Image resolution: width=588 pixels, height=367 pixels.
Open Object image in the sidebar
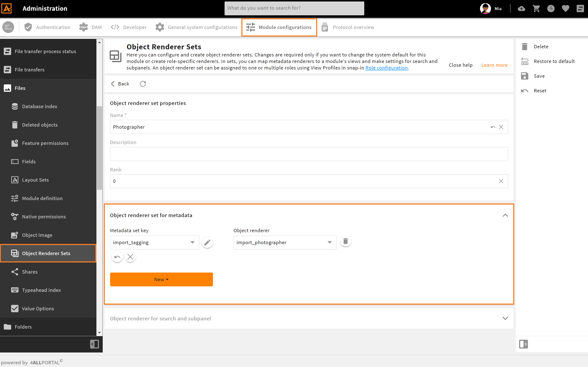click(x=48, y=235)
